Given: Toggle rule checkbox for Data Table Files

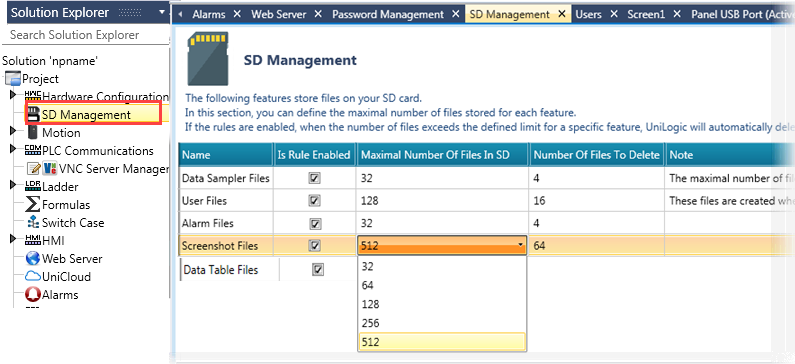Looking at the screenshot, I should click(x=318, y=270).
